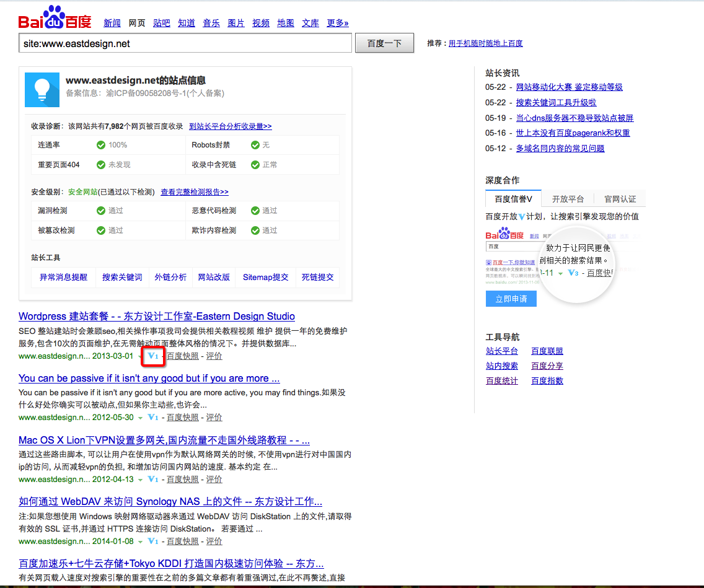Click the green check beside 重要页面404

[101, 165]
